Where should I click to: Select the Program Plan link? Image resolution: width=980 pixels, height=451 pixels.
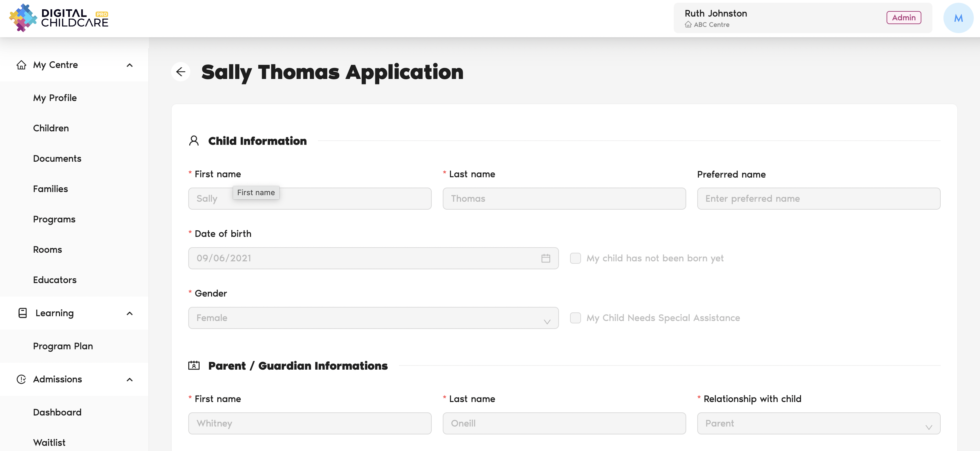(63, 346)
